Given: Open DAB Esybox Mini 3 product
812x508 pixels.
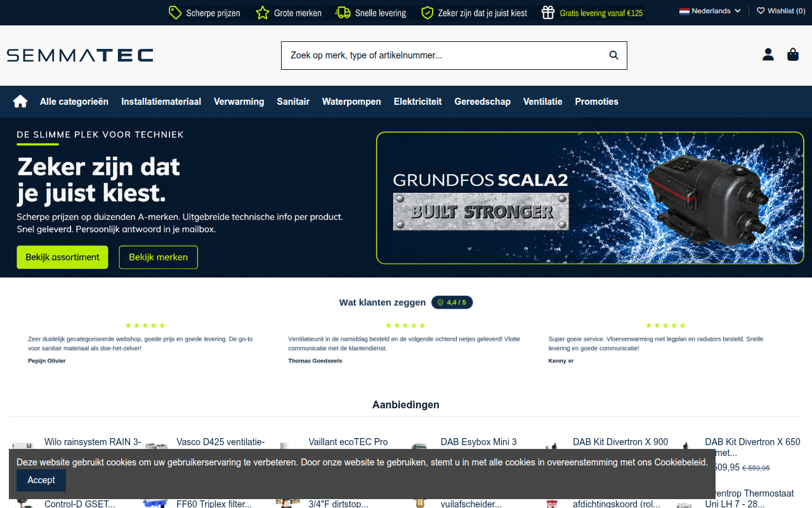Looking at the screenshot, I should point(479,442).
